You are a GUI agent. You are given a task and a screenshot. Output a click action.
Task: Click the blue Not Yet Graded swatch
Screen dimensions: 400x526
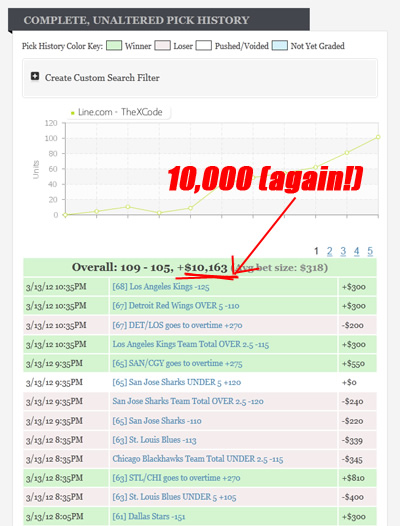coord(280,46)
